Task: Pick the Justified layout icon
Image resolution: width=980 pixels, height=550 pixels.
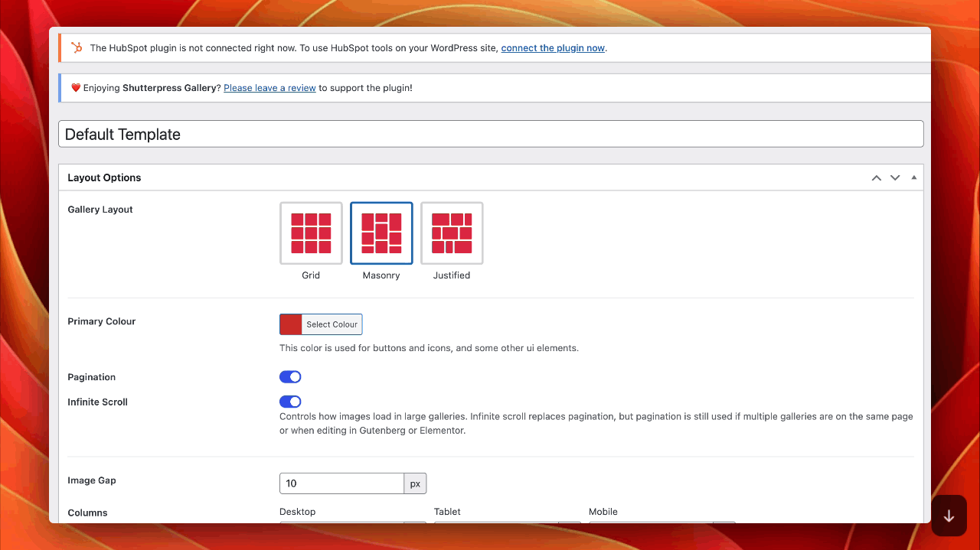Action: point(452,233)
